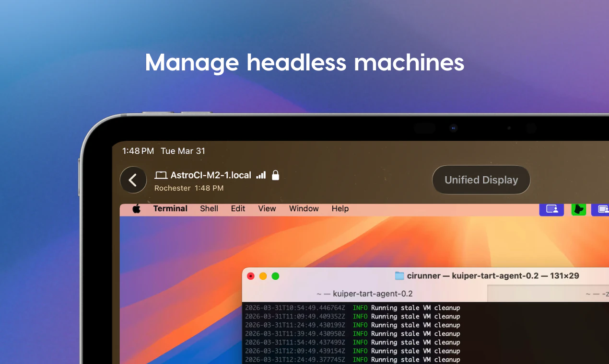Click the laptop icon beside AstroCI-M2-1.local
This screenshot has height=364, width=609.
point(161,175)
